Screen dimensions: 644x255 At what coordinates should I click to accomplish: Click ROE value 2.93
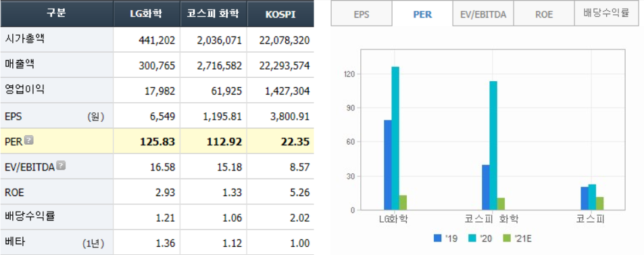tap(165, 193)
